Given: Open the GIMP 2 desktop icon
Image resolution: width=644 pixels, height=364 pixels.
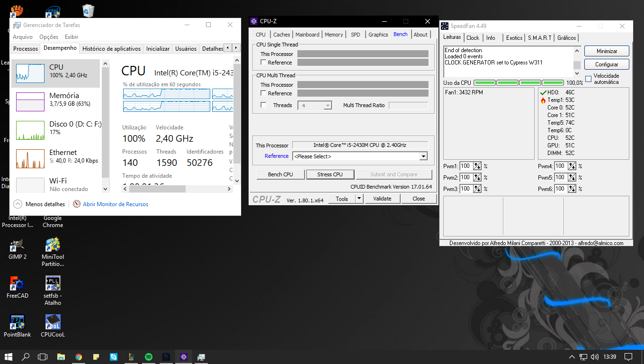Looking at the screenshot, I should (18, 249).
